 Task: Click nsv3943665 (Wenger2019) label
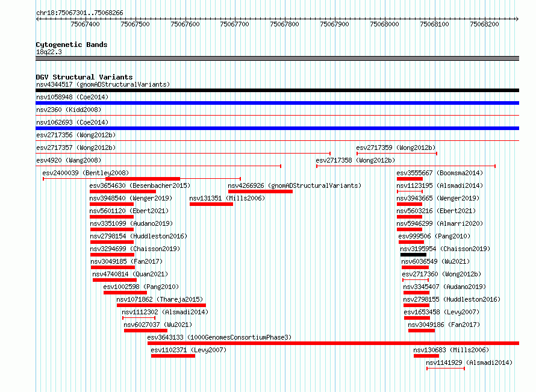pos(438,198)
